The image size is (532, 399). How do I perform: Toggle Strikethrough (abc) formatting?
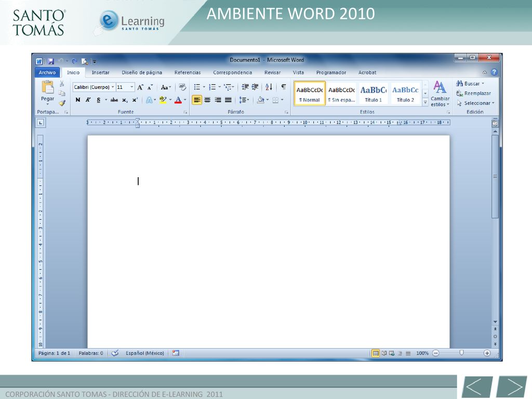(114, 100)
